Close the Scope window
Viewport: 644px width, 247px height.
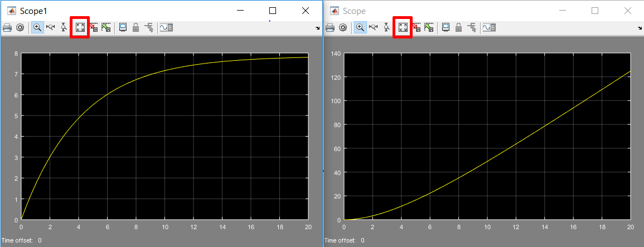627,11
